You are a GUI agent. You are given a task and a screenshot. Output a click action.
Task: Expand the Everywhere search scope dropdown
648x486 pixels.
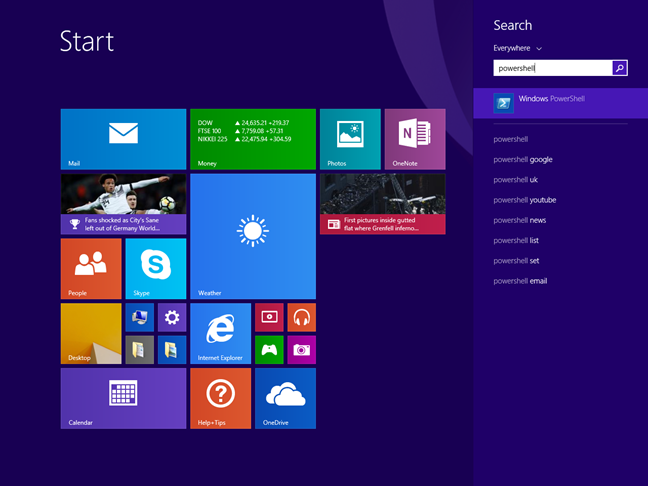tap(518, 48)
